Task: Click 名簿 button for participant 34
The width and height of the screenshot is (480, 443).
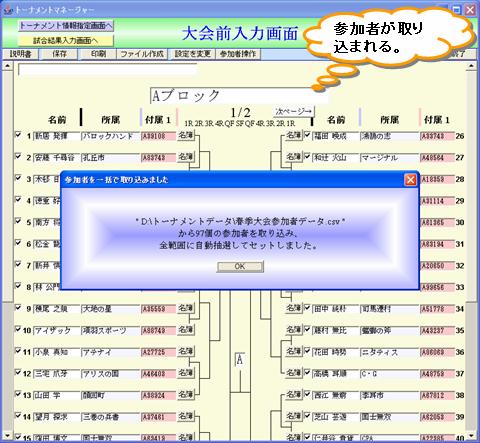Action: [294, 308]
